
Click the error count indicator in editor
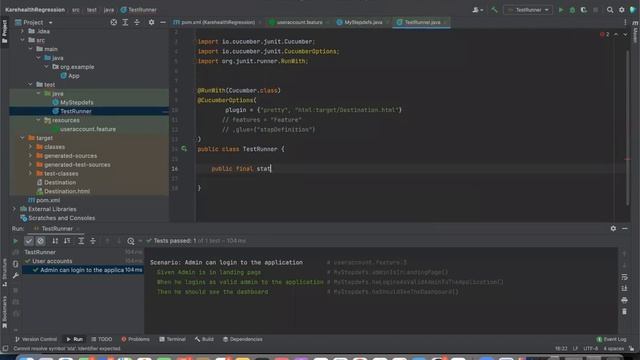604,35
